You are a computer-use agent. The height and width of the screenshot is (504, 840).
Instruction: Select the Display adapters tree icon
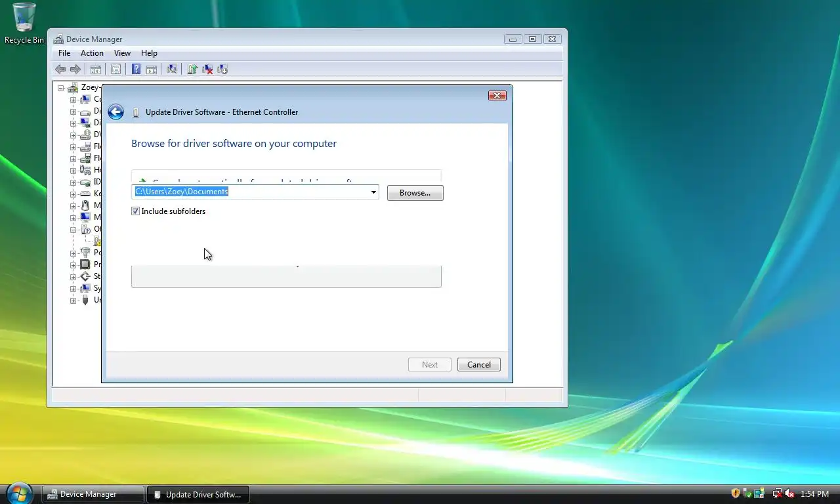(85, 123)
